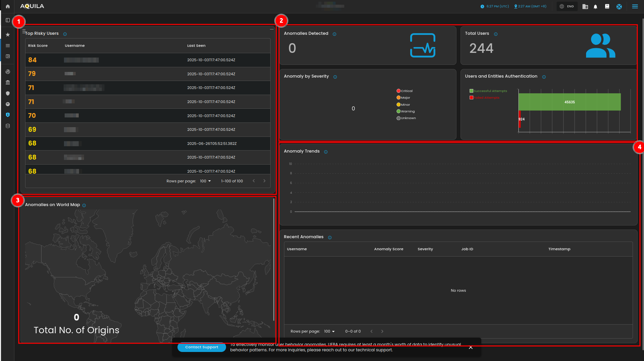Click the lifebuoy support icon
644x361 pixels.
[619, 6]
